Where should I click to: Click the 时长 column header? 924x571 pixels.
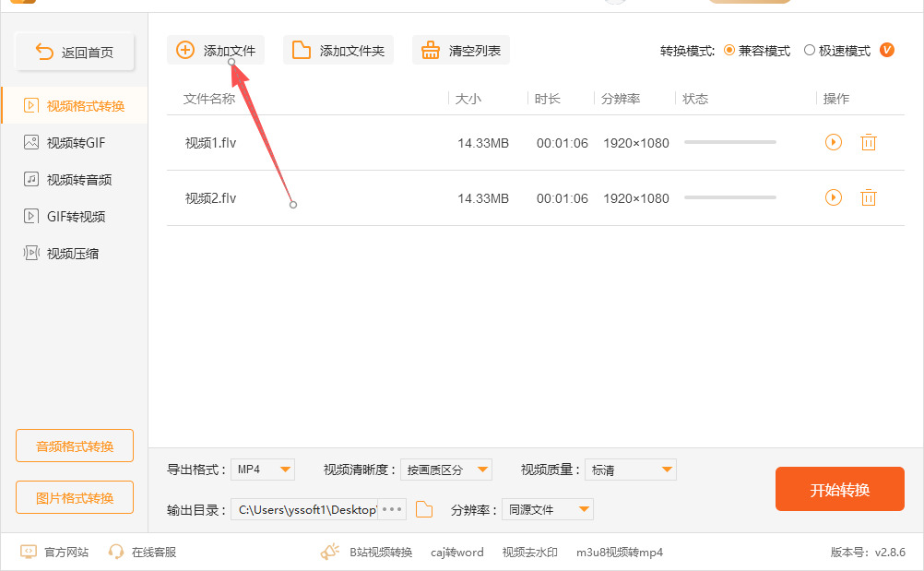pyautogui.click(x=547, y=99)
